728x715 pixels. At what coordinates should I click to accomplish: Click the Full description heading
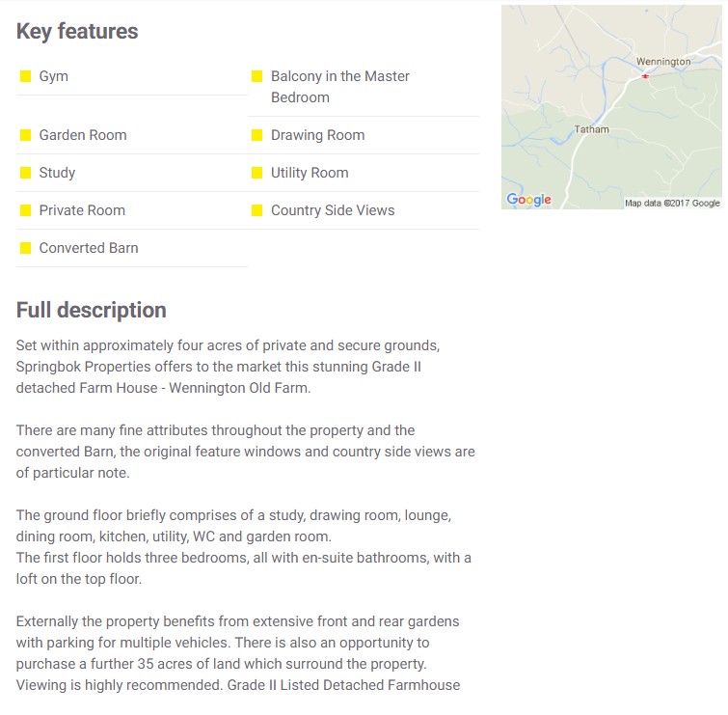pos(92,310)
